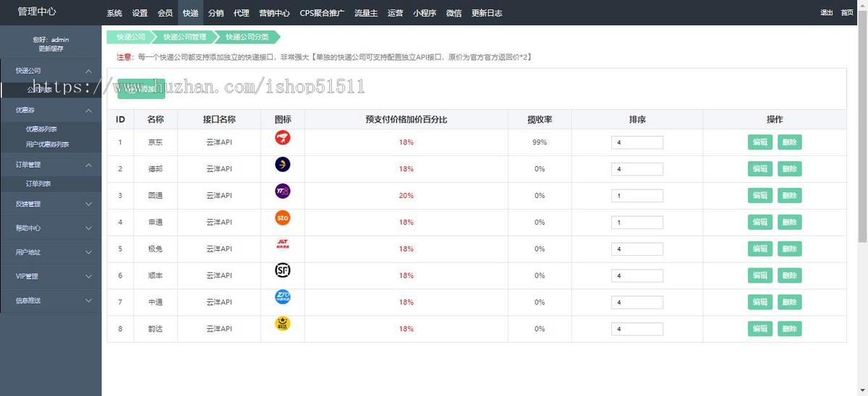Edit the 顺丰 row
The image size is (868, 396).
(760, 275)
